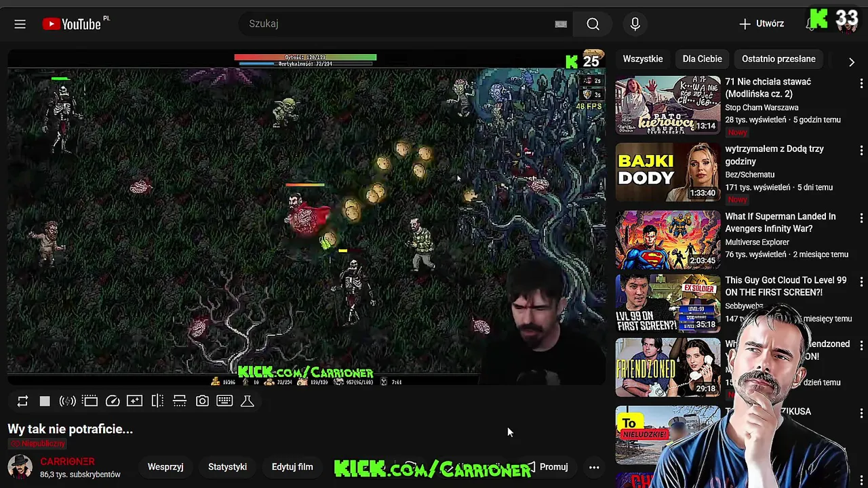Click '171 tys. wyświetleń' view count text
The height and width of the screenshot is (488, 868).
(757, 187)
